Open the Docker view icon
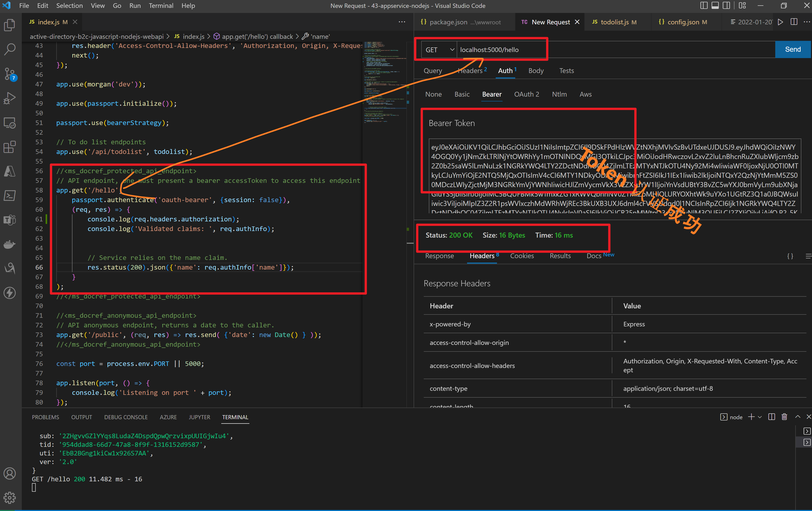The image size is (812, 511). [10, 244]
